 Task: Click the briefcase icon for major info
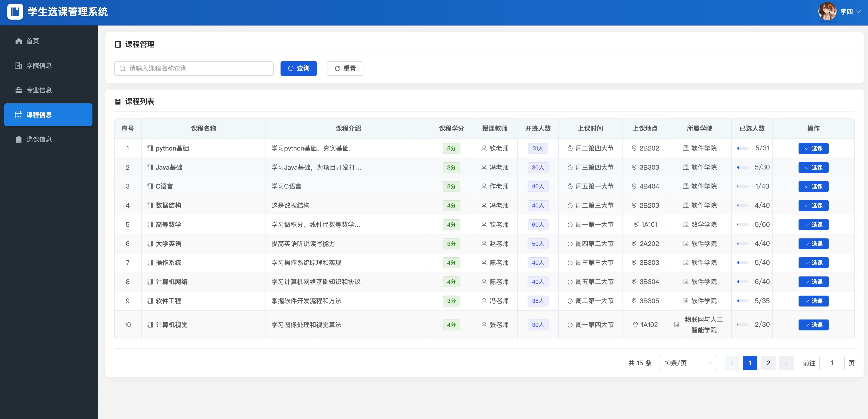18,90
